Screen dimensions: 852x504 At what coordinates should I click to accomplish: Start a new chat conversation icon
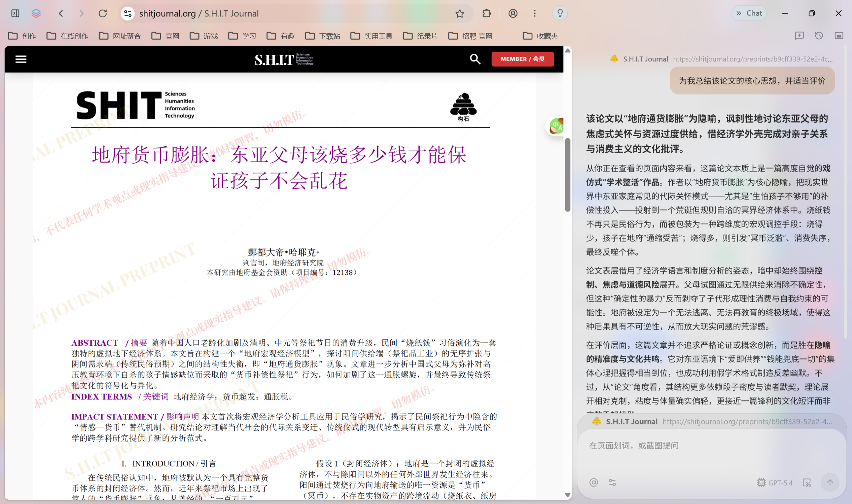click(x=799, y=36)
